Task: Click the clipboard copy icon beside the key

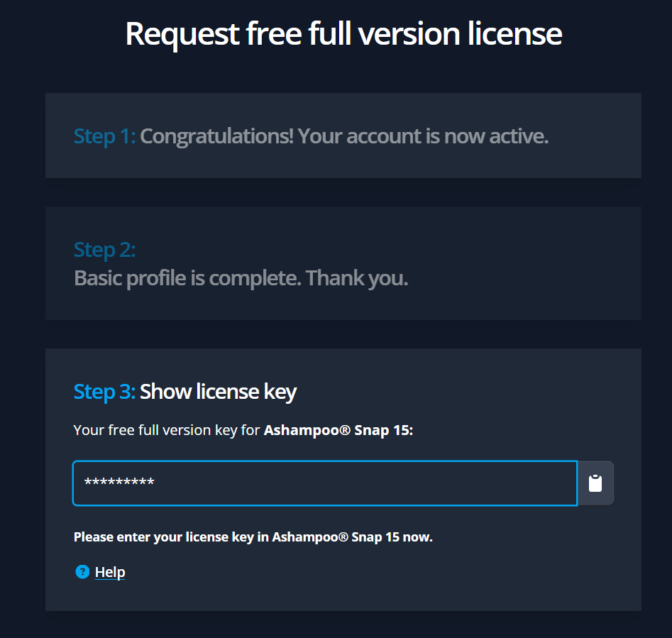Action: click(595, 483)
